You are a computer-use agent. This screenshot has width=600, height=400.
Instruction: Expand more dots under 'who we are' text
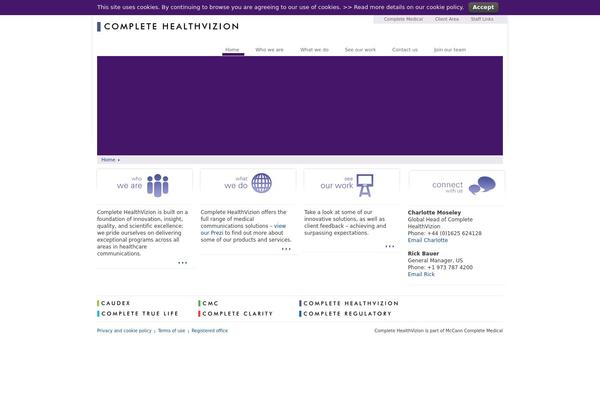[183, 263]
